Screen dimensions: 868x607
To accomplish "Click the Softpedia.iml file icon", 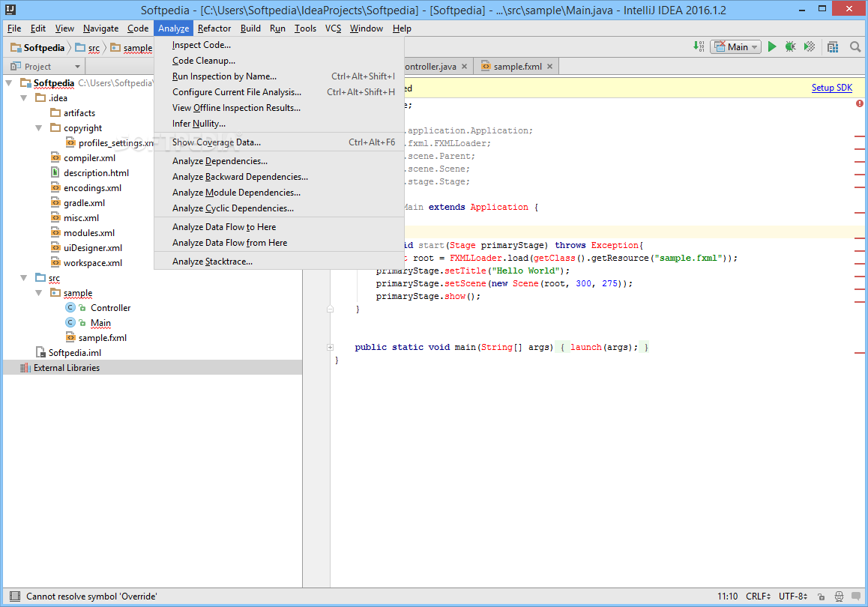I will tap(40, 352).
